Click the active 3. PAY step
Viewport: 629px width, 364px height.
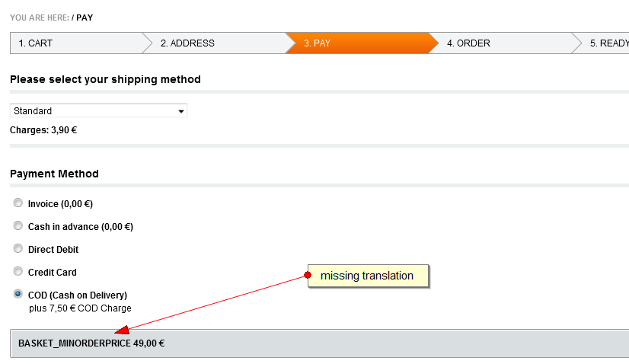pyautogui.click(x=356, y=43)
